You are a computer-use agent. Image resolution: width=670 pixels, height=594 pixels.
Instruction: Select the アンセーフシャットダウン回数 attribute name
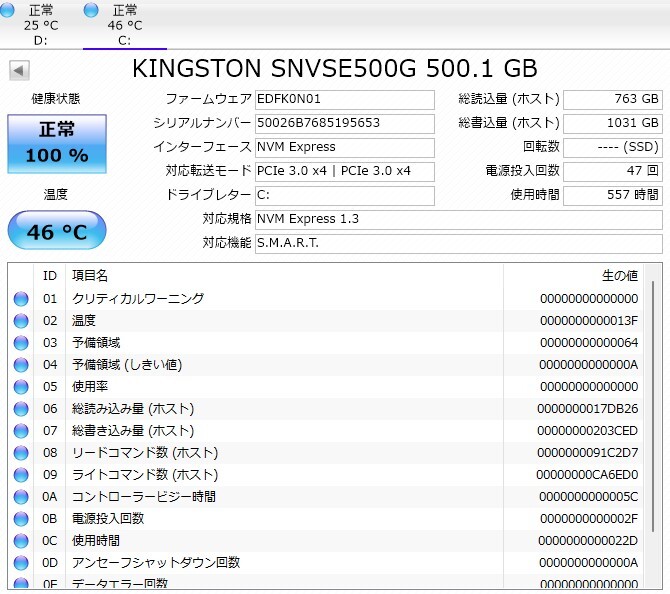click(x=156, y=563)
